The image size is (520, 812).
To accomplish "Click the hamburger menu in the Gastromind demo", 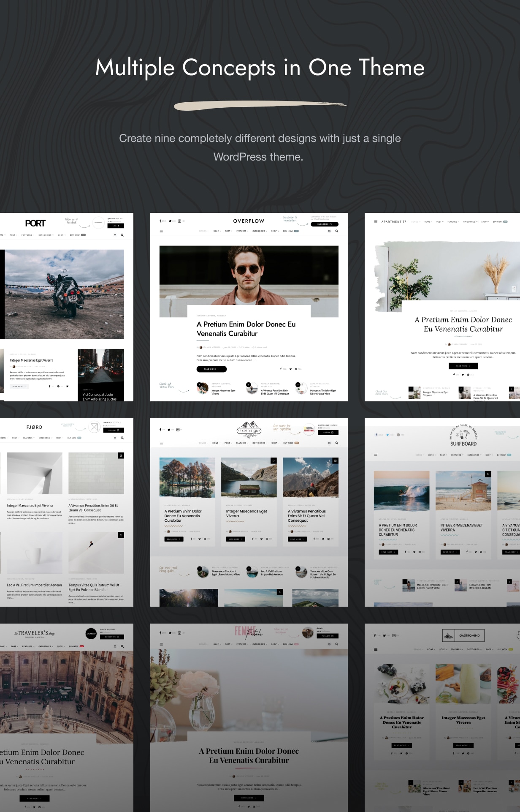I will coord(376,649).
